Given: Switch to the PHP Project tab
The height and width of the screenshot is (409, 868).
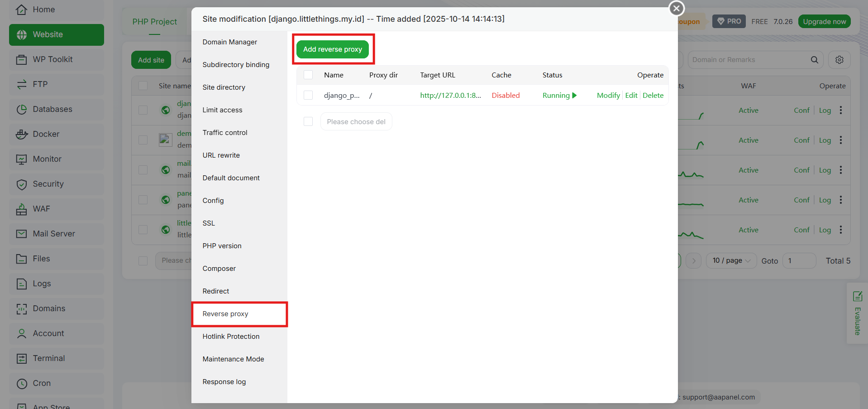Looking at the screenshot, I should point(155,22).
